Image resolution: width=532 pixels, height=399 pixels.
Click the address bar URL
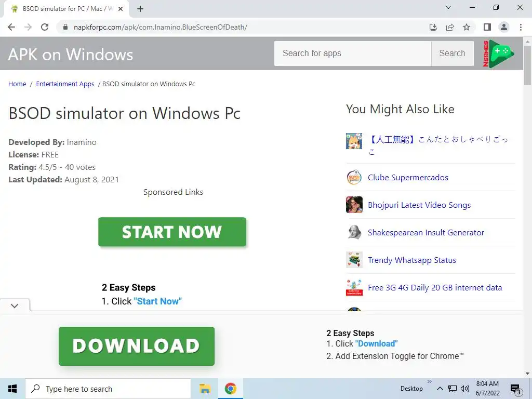pyautogui.click(x=160, y=27)
